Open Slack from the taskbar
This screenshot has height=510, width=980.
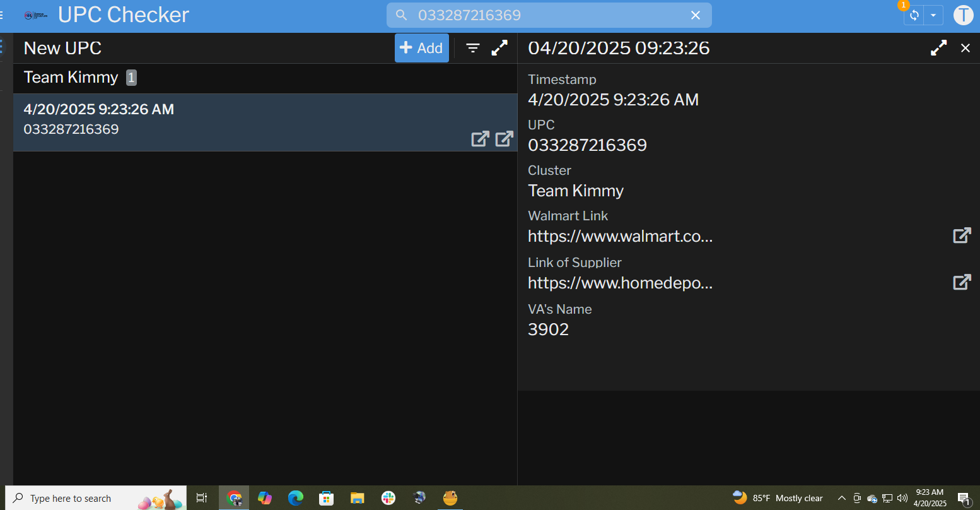click(388, 498)
